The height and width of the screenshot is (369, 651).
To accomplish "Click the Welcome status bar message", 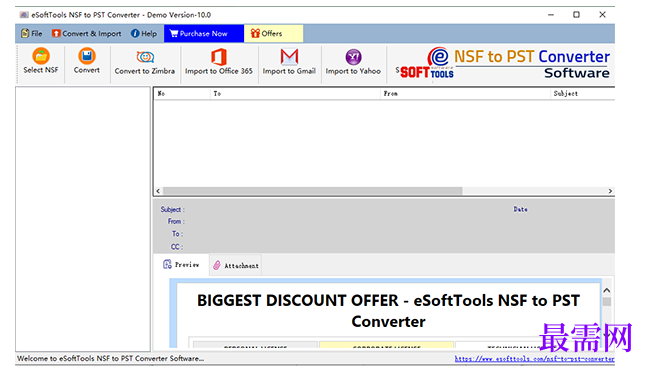I will [110, 359].
